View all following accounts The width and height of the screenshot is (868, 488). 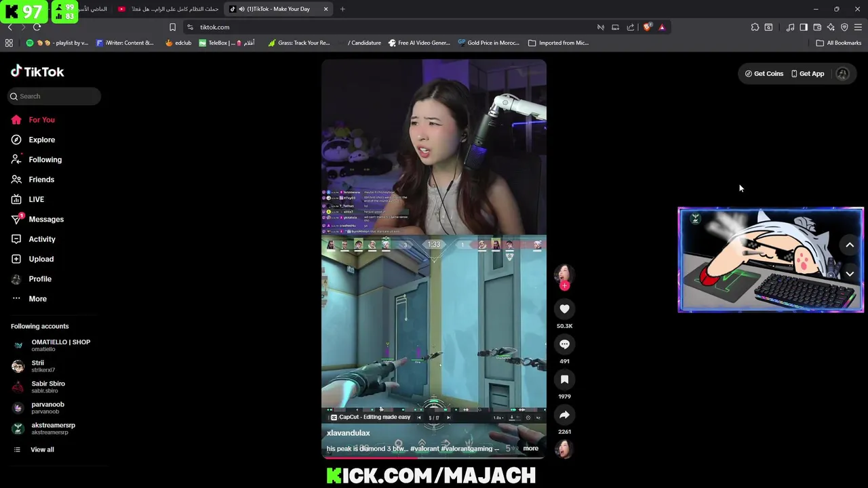34,450
